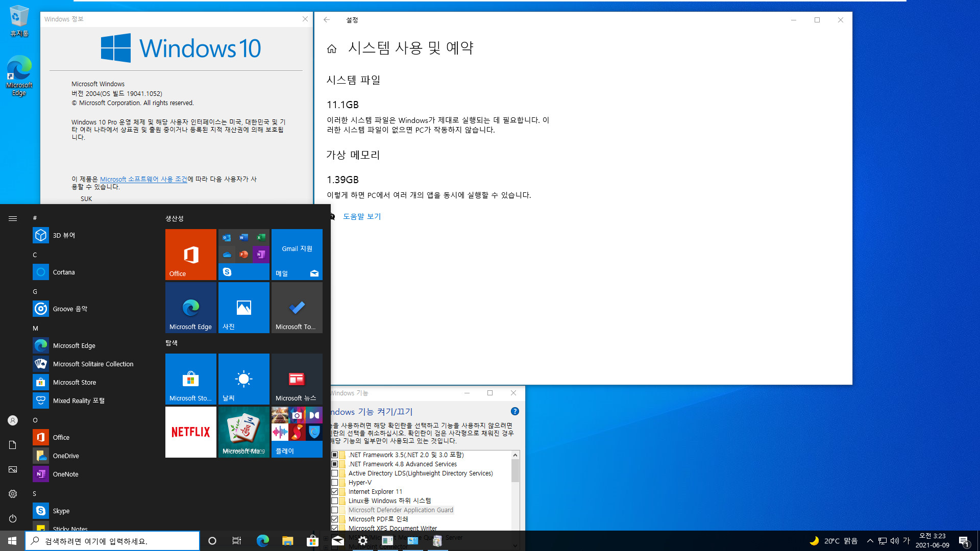Enable Active Directory LDS checkbox
Image resolution: width=980 pixels, height=551 pixels.
[335, 473]
